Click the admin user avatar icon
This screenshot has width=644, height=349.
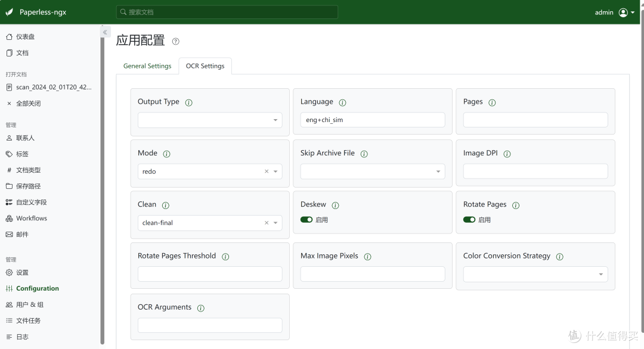[623, 13]
